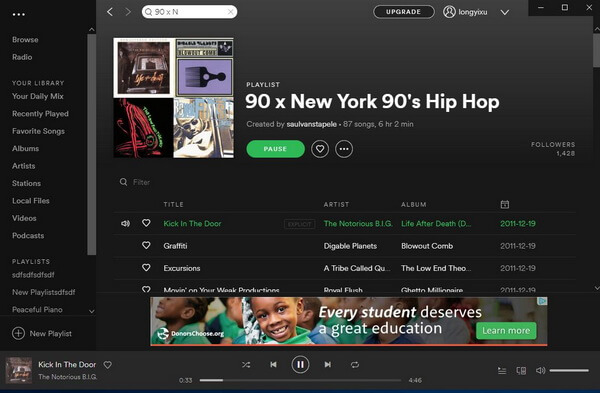Viewport: 600px width, 393px height.
Task: Click the Filter input field
Action: click(142, 182)
